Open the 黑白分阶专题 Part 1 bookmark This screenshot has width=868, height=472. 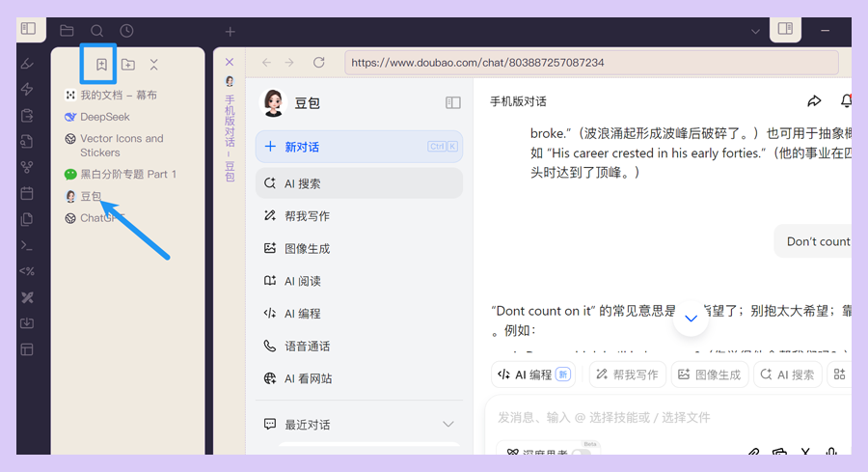click(x=121, y=175)
